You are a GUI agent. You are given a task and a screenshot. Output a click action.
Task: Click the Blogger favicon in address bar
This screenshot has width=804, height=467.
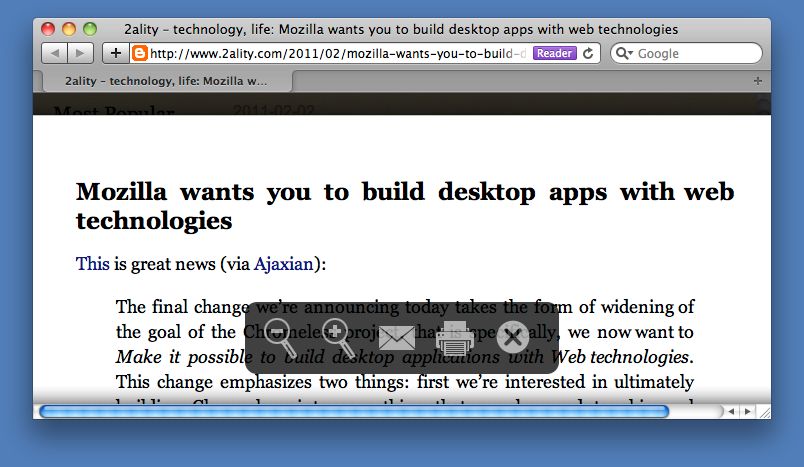point(139,53)
